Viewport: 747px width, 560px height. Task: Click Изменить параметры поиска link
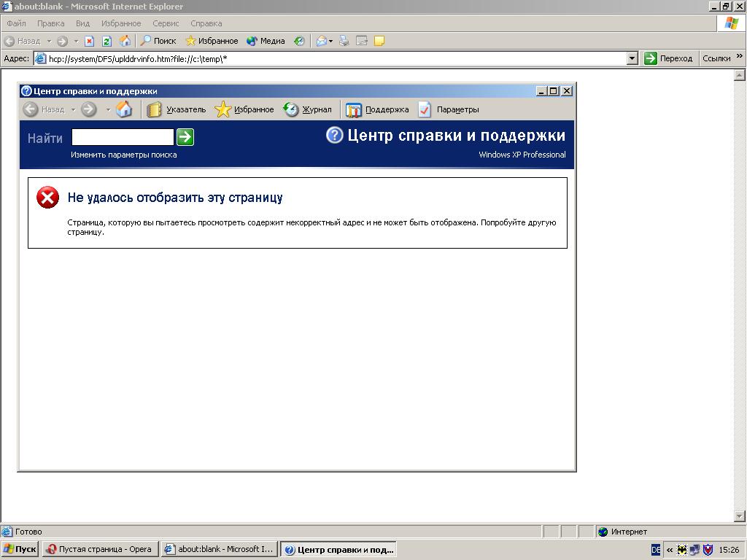[124, 155]
